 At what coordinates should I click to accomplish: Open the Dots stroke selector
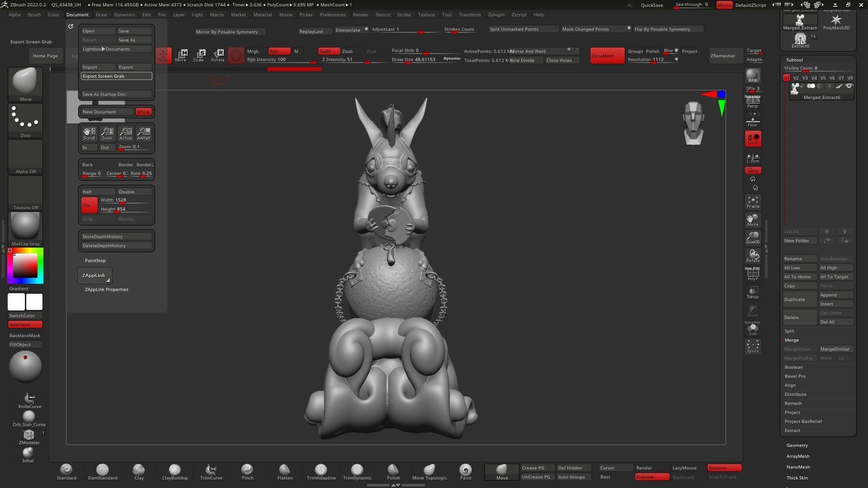[x=25, y=120]
